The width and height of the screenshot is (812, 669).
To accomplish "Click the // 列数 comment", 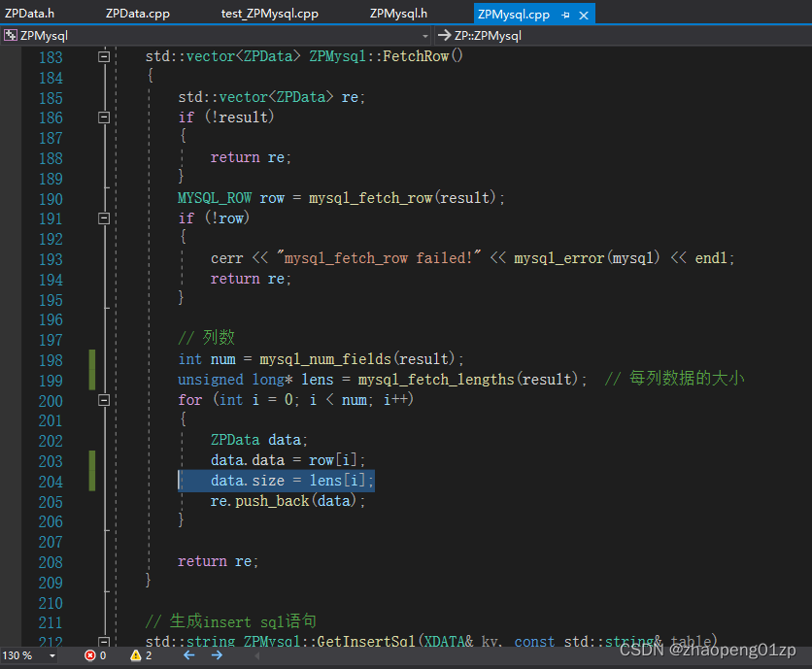I will [x=207, y=338].
